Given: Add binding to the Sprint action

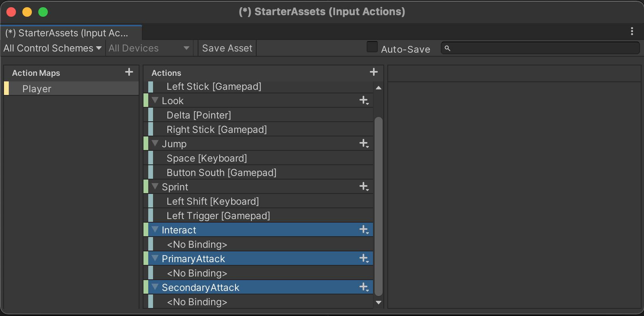Looking at the screenshot, I should coord(364,187).
